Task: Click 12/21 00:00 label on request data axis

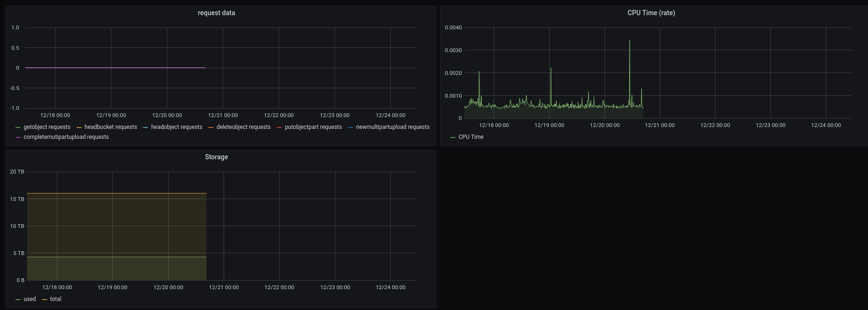Action: pyautogui.click(x=223, y=115)
